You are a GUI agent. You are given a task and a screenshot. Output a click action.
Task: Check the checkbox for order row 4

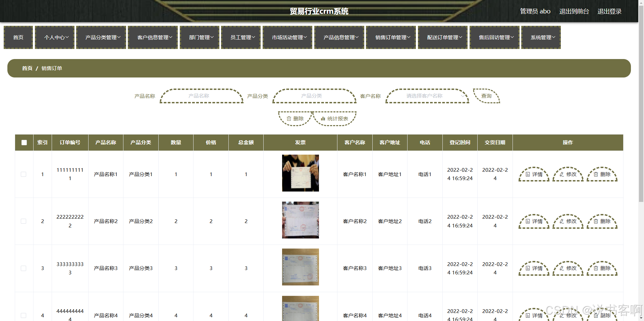pyautogui.click(x=23, y=316)
